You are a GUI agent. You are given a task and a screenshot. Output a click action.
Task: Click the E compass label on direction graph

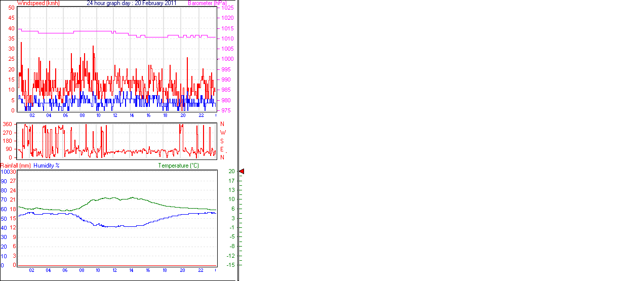coord(222,149)
